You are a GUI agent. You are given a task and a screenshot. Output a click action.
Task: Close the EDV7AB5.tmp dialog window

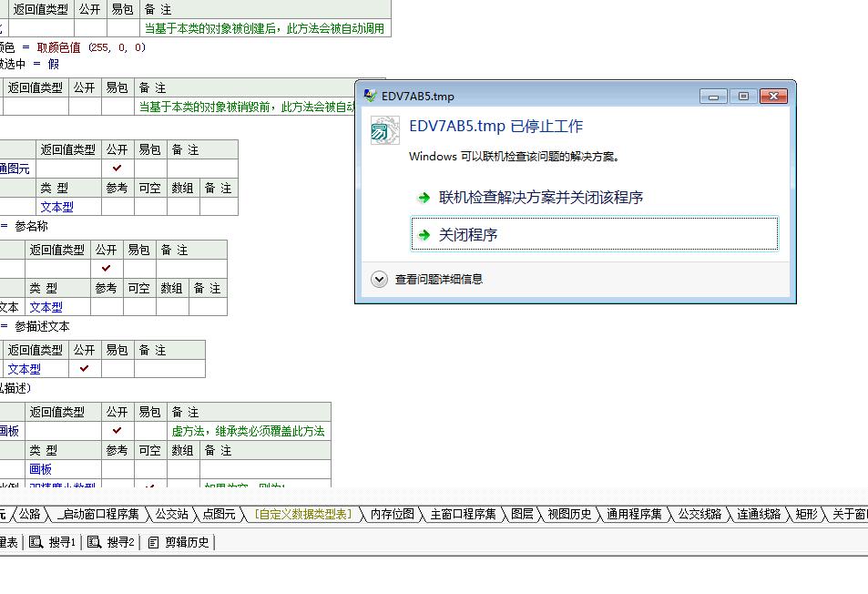click(773, 97)
